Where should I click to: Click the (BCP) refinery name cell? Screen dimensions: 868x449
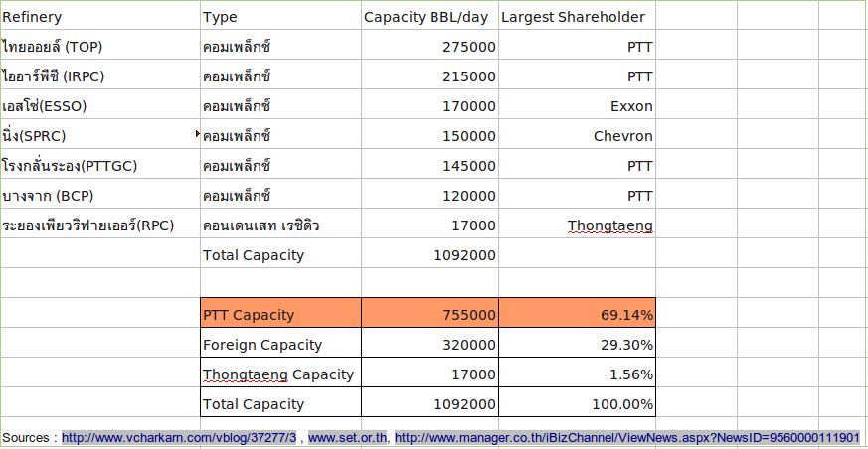tap(99, 196)
